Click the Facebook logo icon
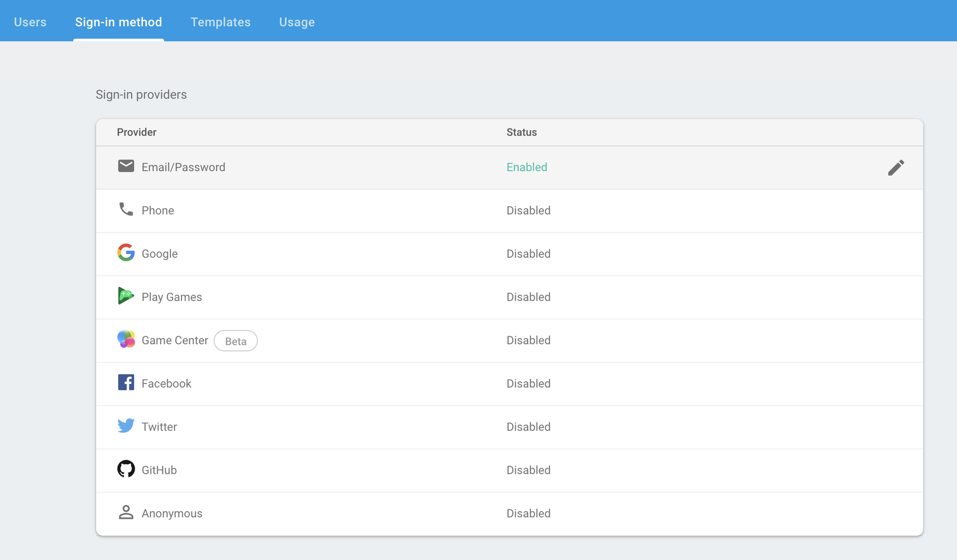The height and width of the screenshot is (560, 957). (126, 383)
